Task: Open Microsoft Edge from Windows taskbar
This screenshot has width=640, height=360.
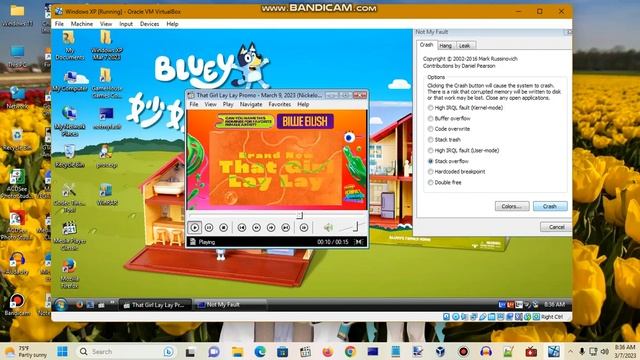Action: point(260,351)
